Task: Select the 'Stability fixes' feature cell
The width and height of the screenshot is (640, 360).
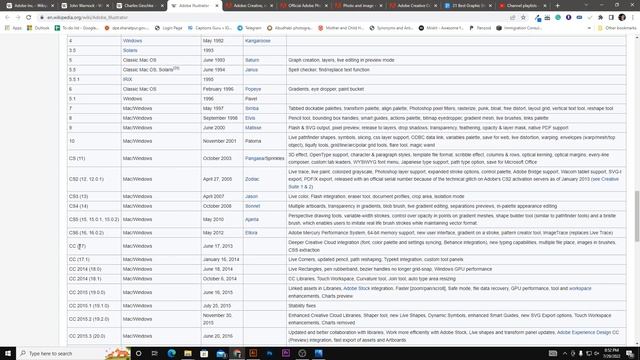Action: point(456,306)
